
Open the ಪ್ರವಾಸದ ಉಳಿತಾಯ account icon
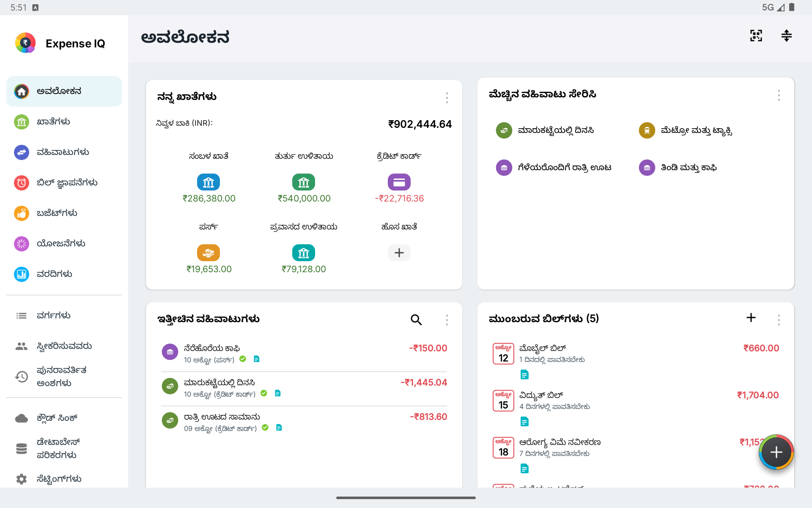pyautogui.click(x=304, y=253)
